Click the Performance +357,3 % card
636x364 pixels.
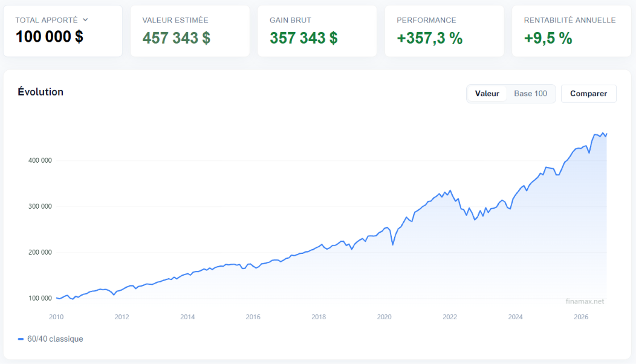click(444, 31)
